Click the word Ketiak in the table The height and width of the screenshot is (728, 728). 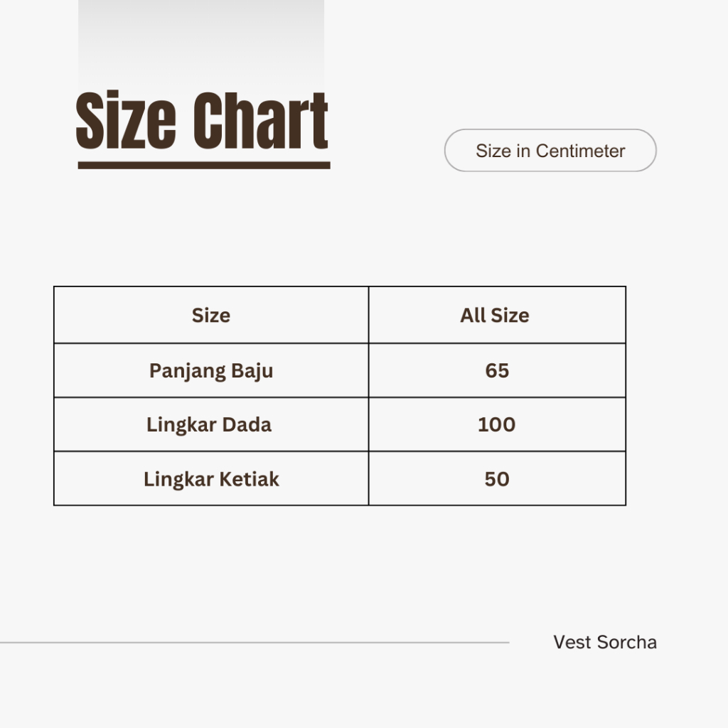coord(250,479)
